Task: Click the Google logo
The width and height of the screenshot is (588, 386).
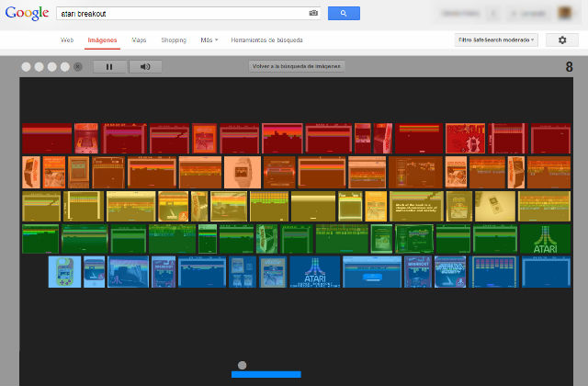Action: 27,14
